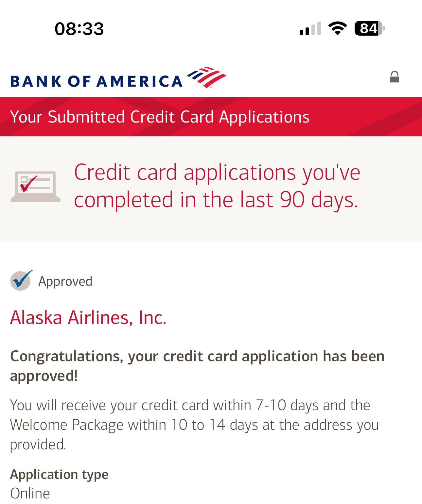This screenshot has height=504, width=422.
Task: Tap the 08:33 clock in status bar
Action: [79, 29]
